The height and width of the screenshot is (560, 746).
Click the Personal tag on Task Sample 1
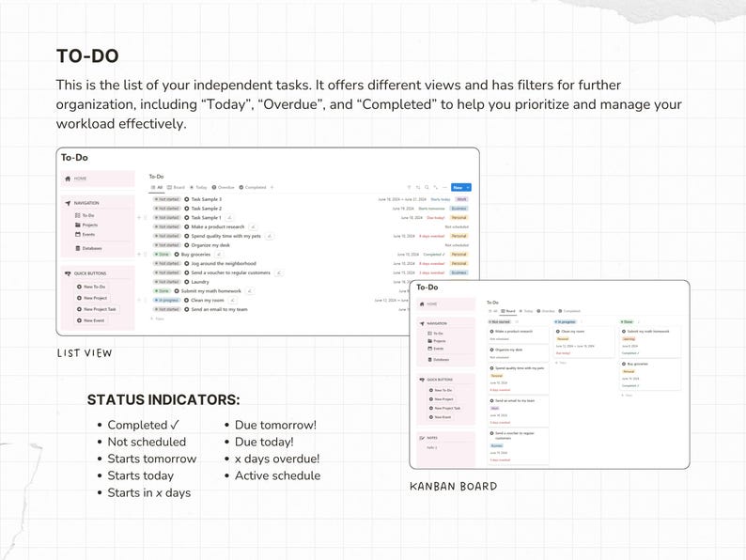tap(459, 217)
